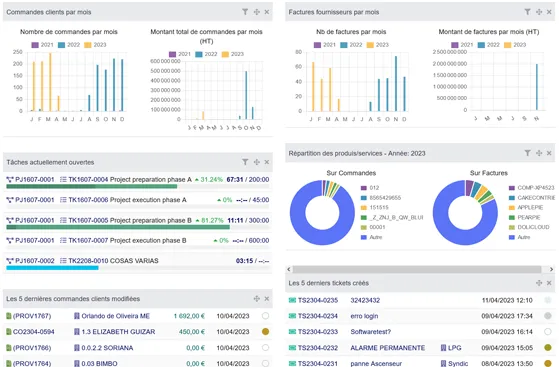
Task: Open third party Orlando de Oliveira ME
Action: point(112,316)
